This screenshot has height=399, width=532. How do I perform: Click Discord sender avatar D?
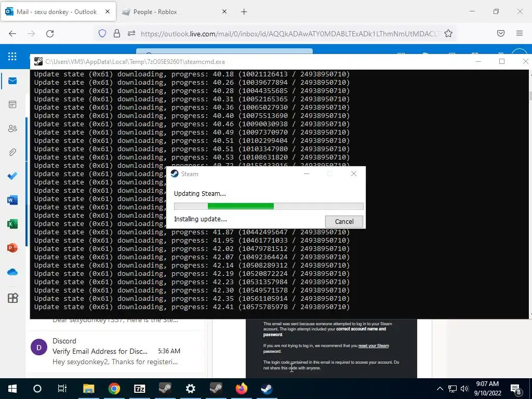coord(38,347)
